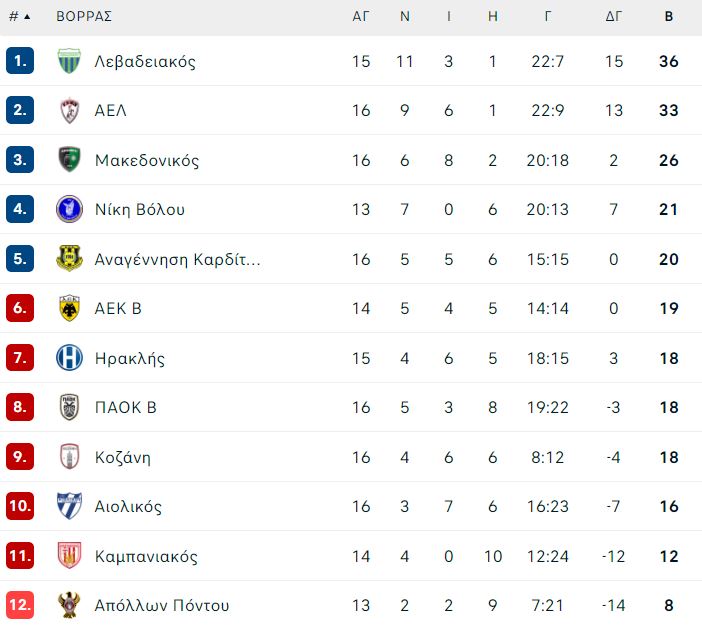Open the Αιολικός blue-white striped shield
Viewport: 702px width, 629px height.
pos(69,506)
